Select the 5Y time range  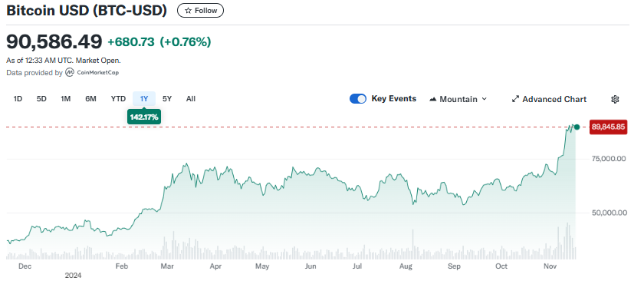[x=167, y=99]
